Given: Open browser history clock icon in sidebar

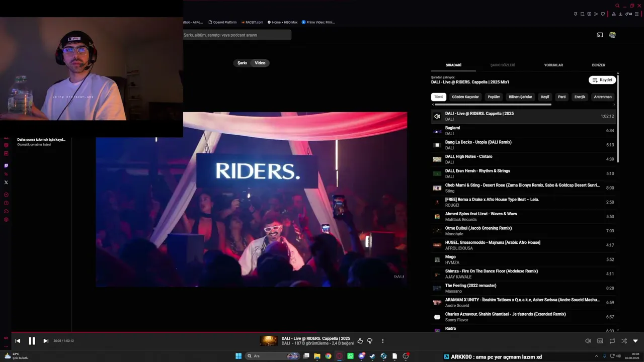Looking at the screenshot, I should coord(6,203).
